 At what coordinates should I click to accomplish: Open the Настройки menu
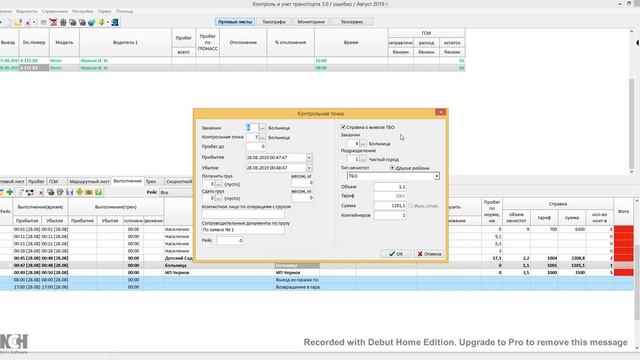[x=82, y=11]
